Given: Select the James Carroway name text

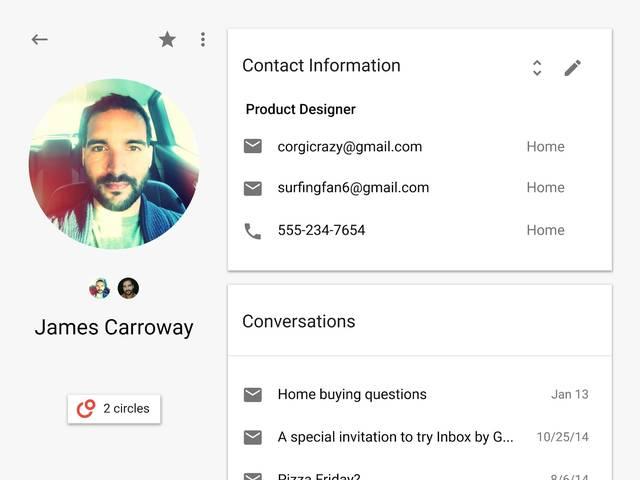Looking at the screenshot, I should coord(114,328).
